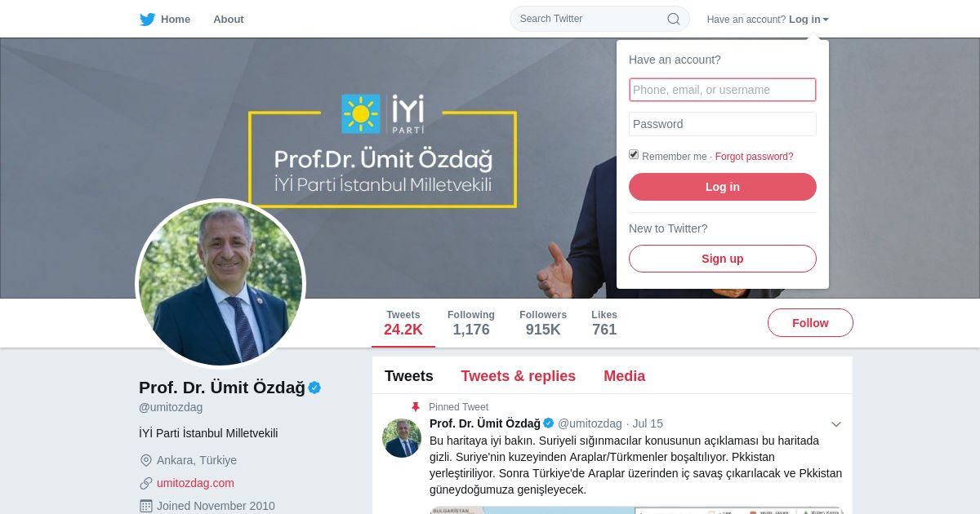Focus the Phone, email, or username field

click(x=723, y=90)
